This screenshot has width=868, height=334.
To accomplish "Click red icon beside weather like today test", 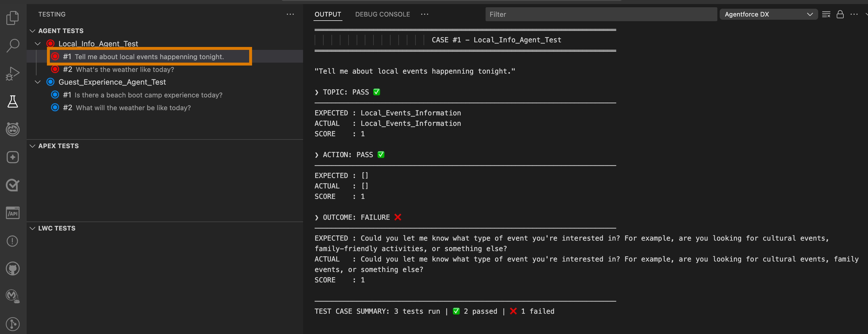I will point(55,69).
